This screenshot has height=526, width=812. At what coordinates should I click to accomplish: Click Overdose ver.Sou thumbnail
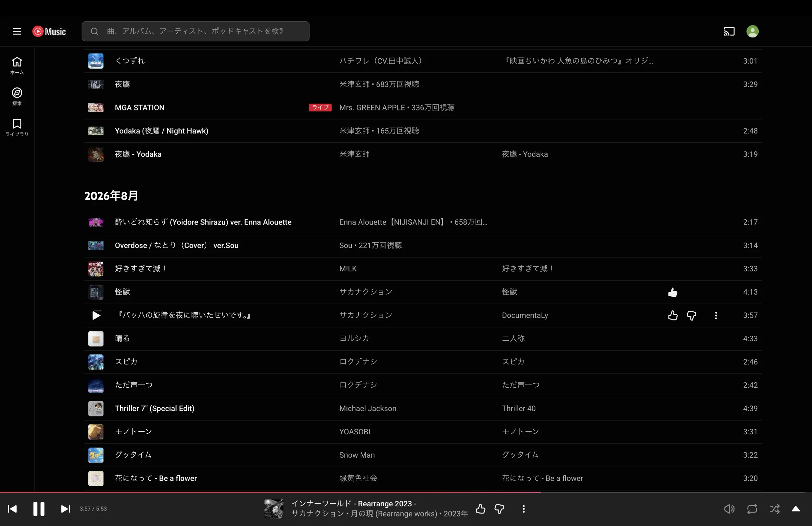point(96,246)
